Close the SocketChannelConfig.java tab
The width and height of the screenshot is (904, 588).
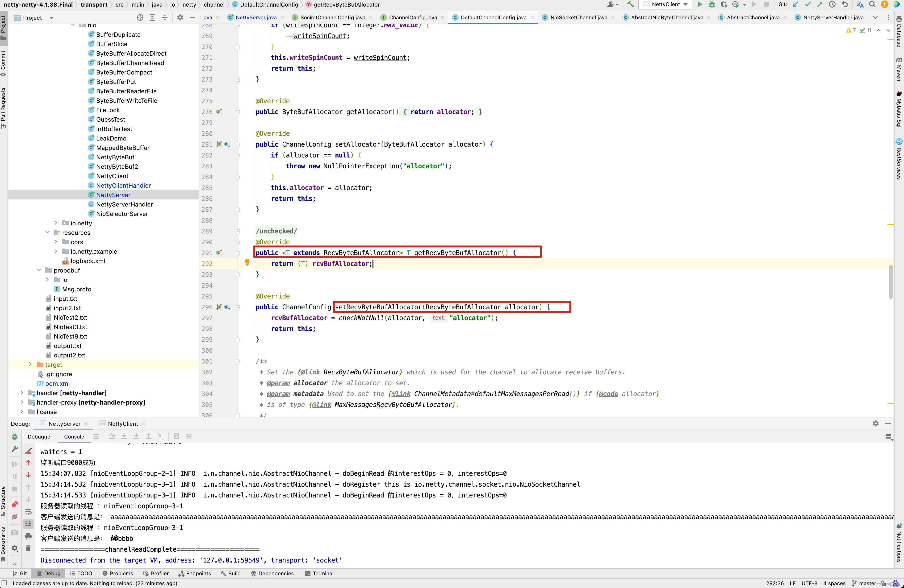coord(371,17)
